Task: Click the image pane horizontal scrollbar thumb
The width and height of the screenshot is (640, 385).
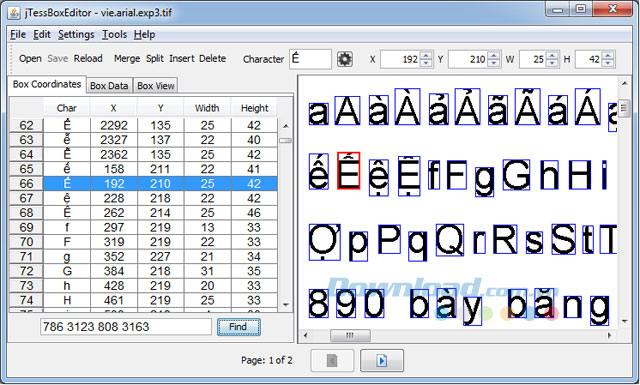Action: (x=350, y=336)
